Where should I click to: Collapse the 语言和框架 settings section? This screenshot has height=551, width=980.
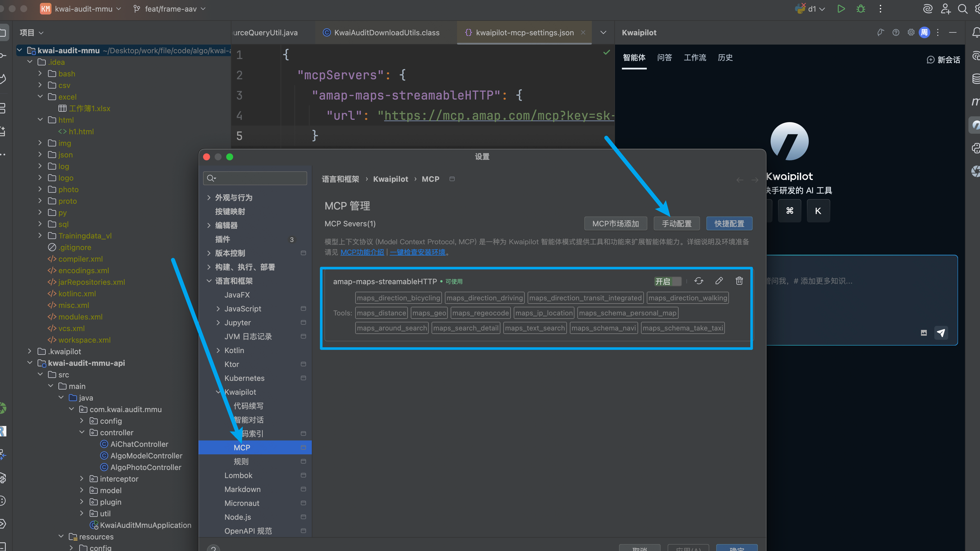click(209, 281)
